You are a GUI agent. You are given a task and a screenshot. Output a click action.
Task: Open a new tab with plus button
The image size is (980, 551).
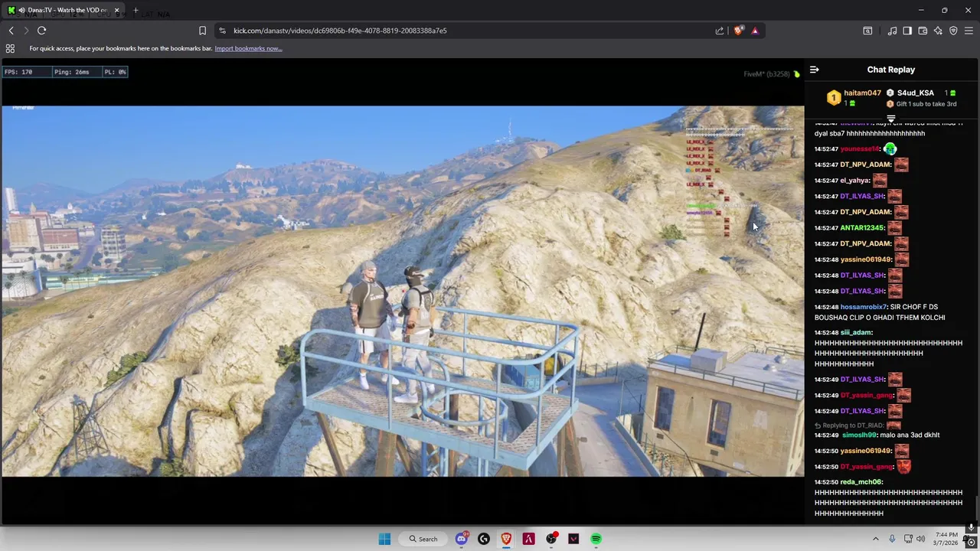[136, 10]
